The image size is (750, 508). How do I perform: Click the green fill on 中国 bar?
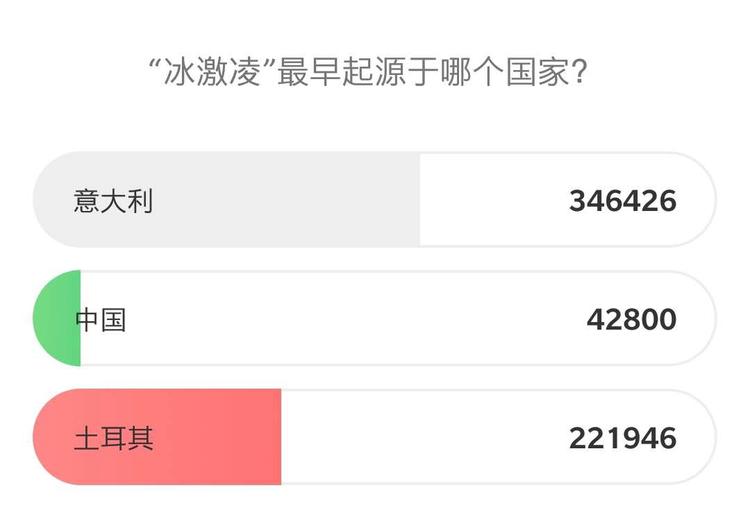coord(56,320)
